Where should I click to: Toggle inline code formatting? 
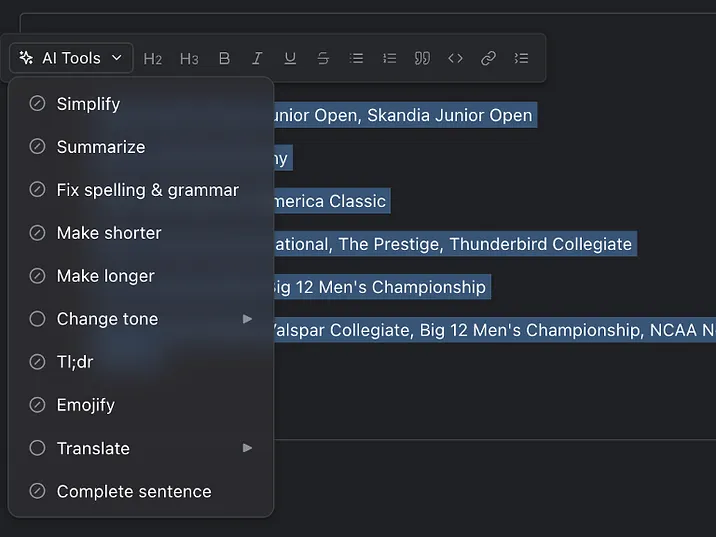tap(455, 58)
